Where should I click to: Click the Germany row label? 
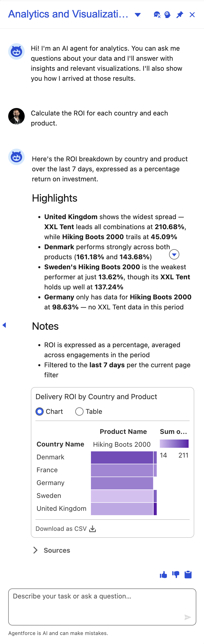[x=50, y=483]
